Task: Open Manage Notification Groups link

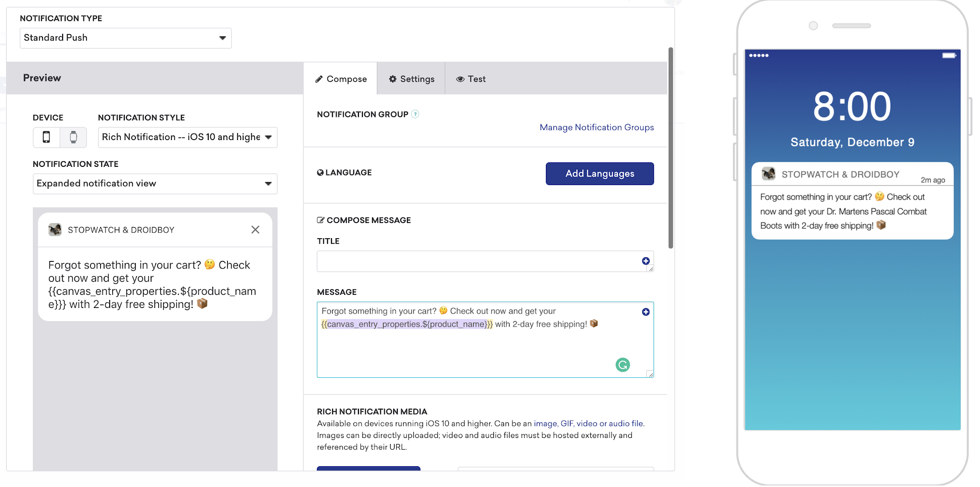Action: (597, 127)
